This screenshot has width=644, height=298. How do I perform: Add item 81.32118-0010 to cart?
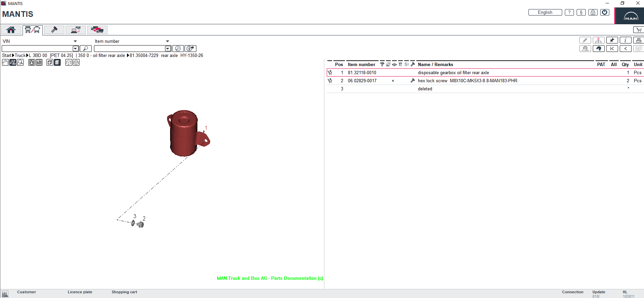coord(330,72)
